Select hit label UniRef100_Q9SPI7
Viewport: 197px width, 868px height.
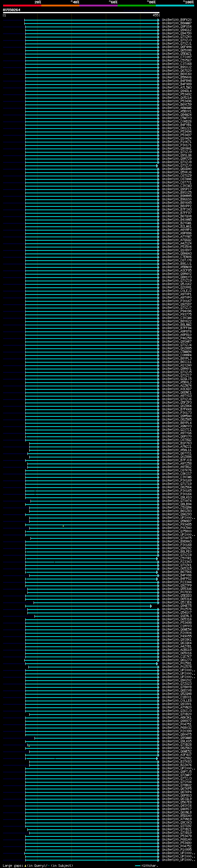pyautogui.click(x=177, y=189)
